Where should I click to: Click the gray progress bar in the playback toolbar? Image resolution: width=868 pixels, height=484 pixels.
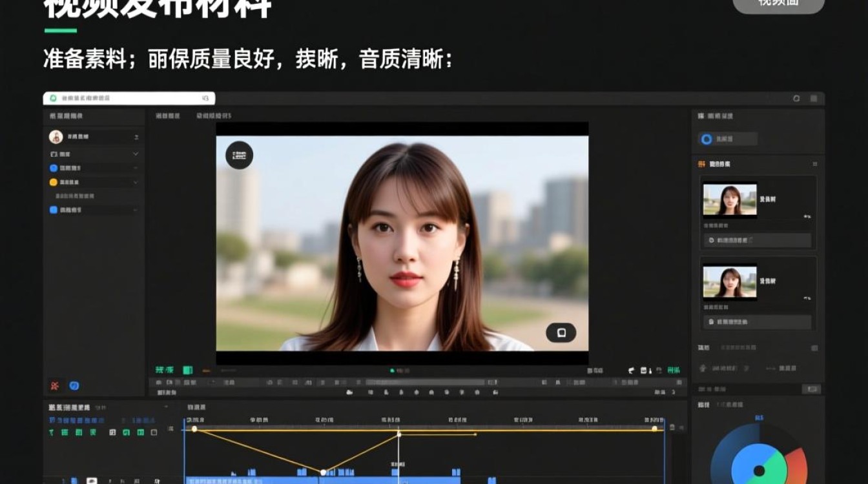(425, 382)
